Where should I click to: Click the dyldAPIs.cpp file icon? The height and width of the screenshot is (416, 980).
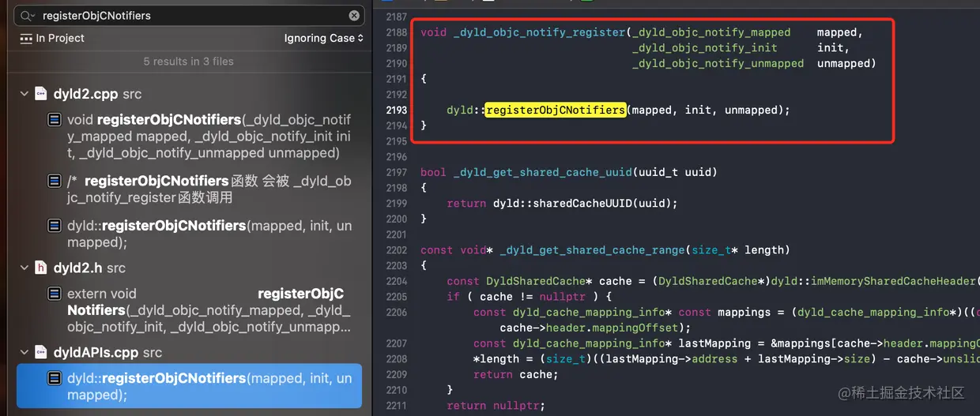tap(41, 353)
